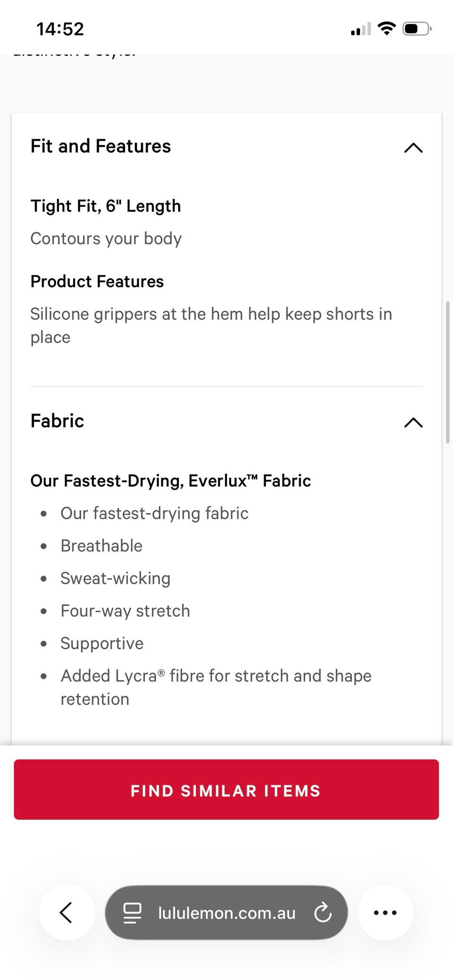Image resolution: width=453 pixels, height=980 pixels.
Task: Tap the Everlux Fabric subheading
Action: pyautogui.click(x=170, y=481)
